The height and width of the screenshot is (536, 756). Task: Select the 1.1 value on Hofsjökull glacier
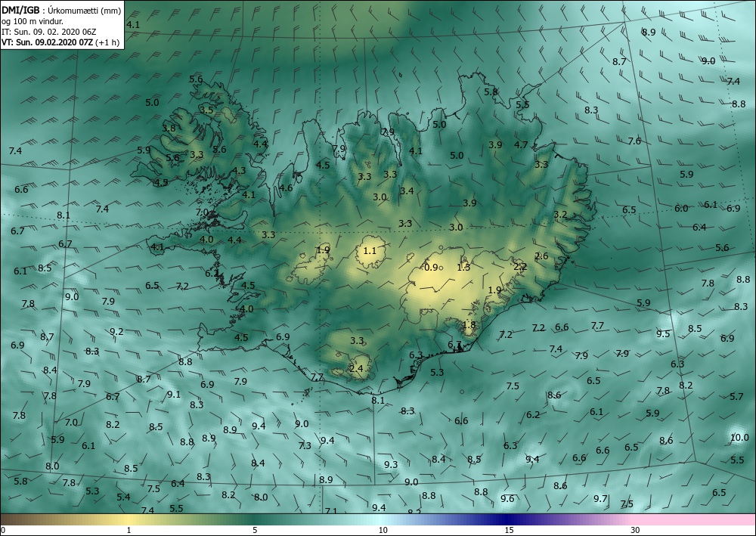[370, 251]
